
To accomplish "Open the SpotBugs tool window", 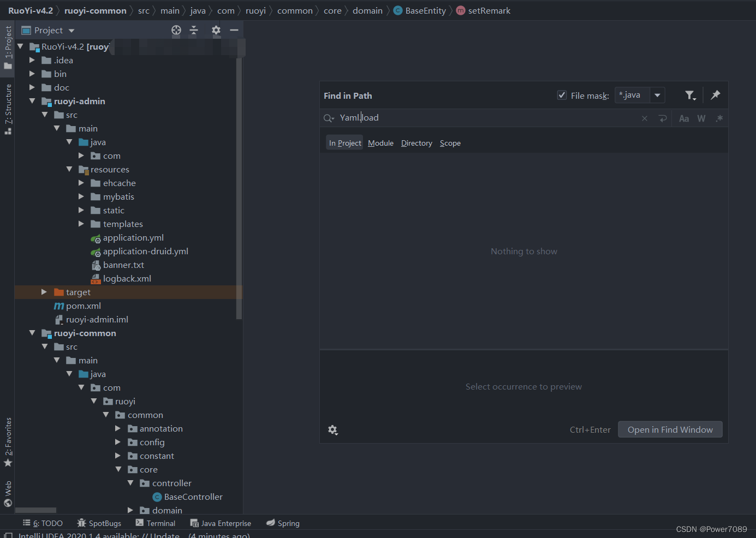I will 99,523.
